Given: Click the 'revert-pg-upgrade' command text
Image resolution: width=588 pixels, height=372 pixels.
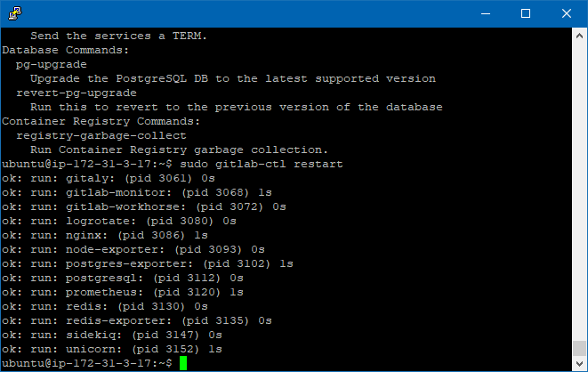Looking at the screenshot, I should point(77,93).
